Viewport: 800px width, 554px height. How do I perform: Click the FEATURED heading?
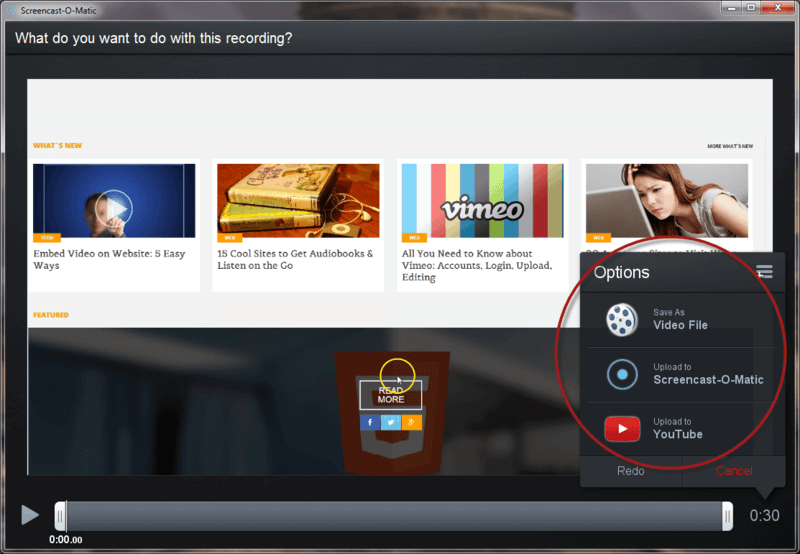[51, 315]
